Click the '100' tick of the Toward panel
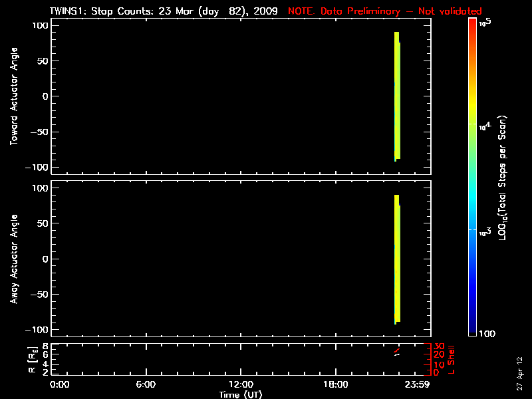This screenshot has height=399, width=532. [x=40, y=25]
